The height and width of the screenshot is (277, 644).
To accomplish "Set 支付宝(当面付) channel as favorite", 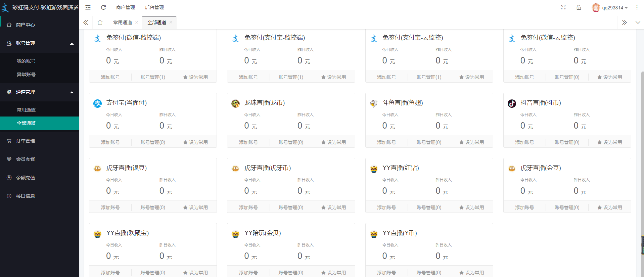I will click(195, 142).
